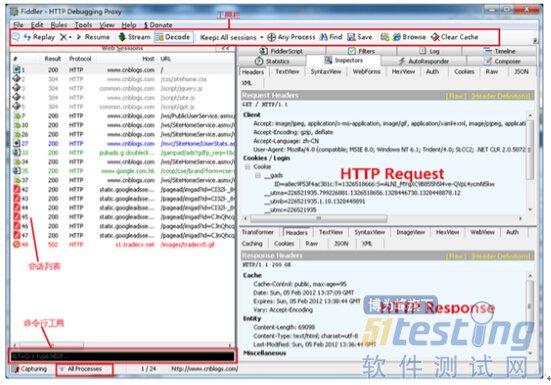The image size is (551, 385).
Task: Select the response Transformer tab
Action: (258, 232)
